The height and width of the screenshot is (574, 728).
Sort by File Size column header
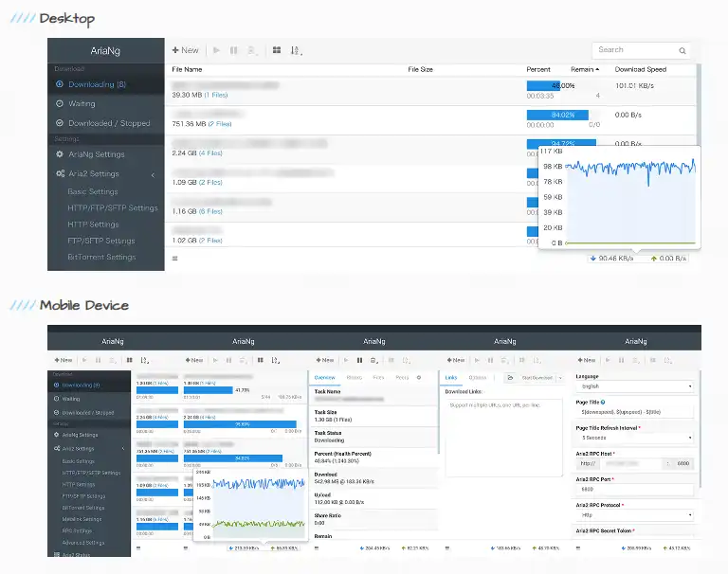click(x=420, y=69)
